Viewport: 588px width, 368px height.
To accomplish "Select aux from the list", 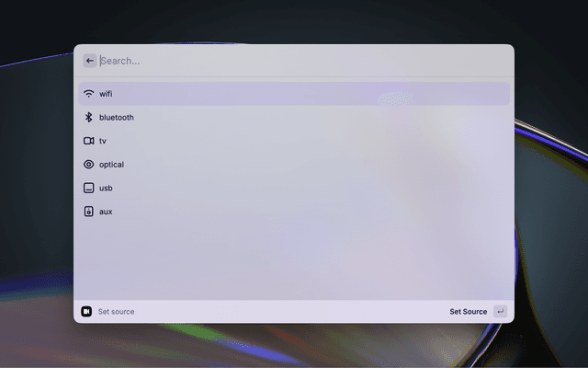I will 294,212.
